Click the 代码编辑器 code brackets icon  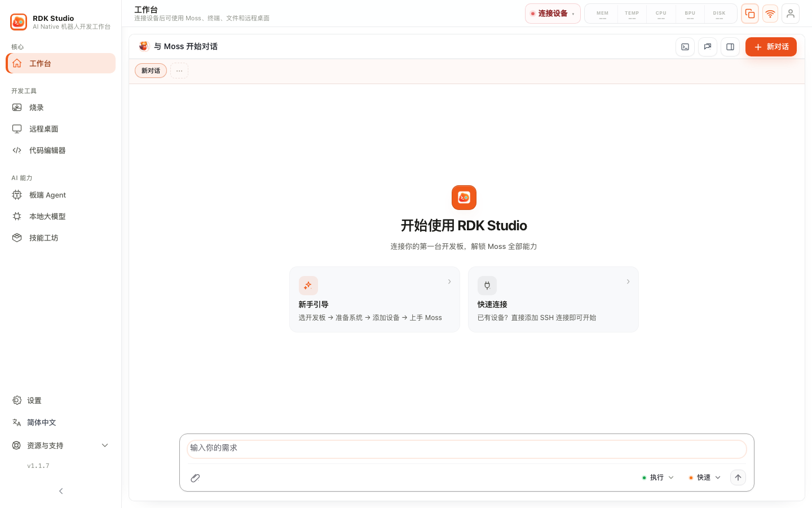17,150
